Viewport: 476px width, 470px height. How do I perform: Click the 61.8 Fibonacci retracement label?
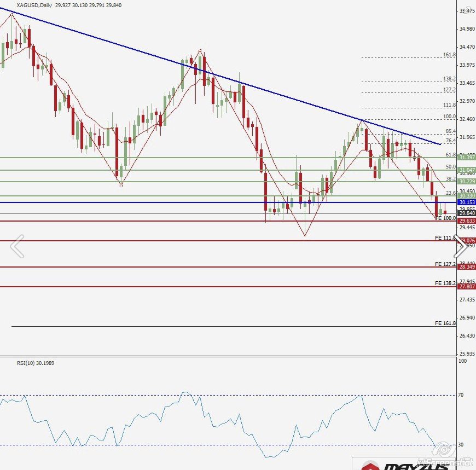(x=450, y=155)
